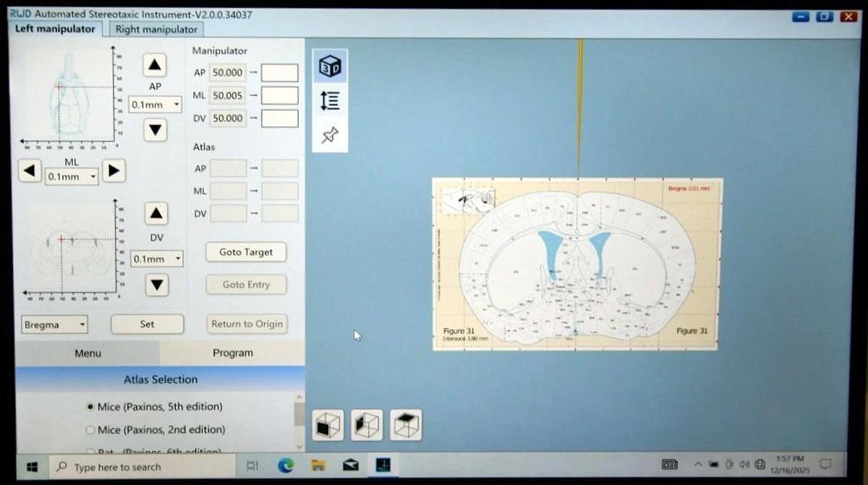This screenshot has height=485, width=868.
Task: Open the Bregma reference dropdown
Action: tap(54, 325)
